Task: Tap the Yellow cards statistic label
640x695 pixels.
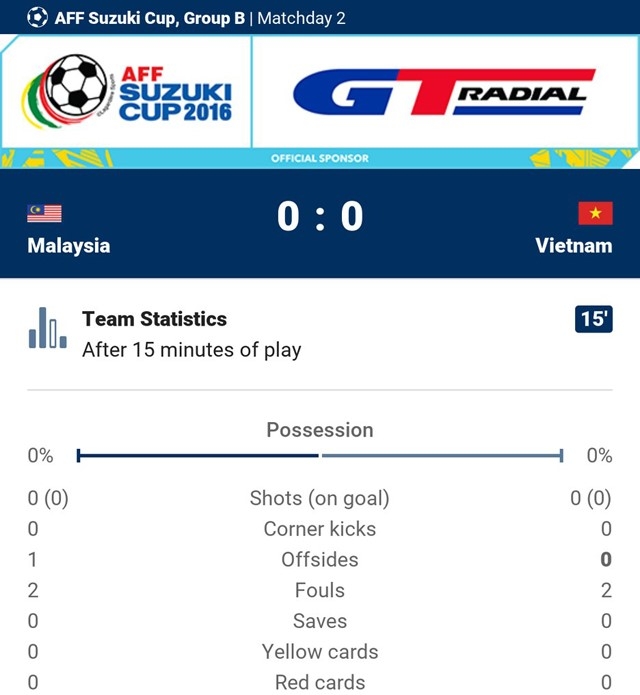Action: tap(320, 652)
